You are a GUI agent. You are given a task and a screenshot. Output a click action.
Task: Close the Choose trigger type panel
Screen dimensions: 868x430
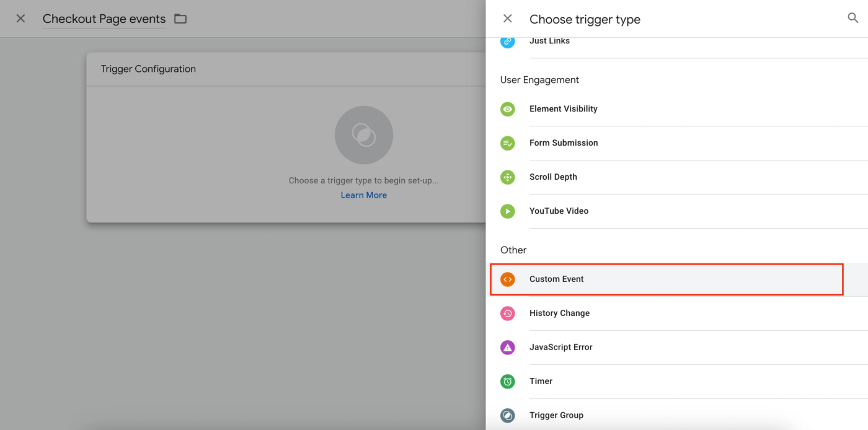[508, 19]
